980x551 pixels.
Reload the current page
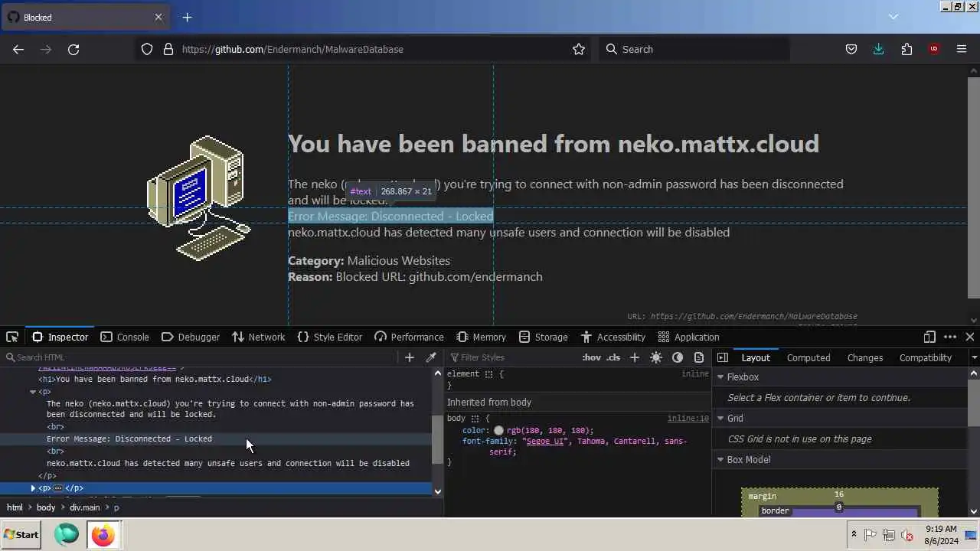(73, 49)
